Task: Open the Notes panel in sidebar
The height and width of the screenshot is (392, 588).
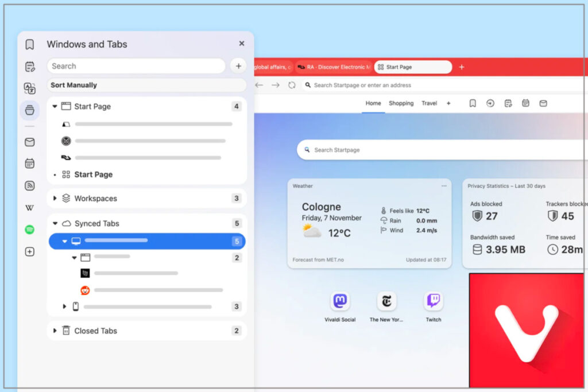Action: (30, 67)
